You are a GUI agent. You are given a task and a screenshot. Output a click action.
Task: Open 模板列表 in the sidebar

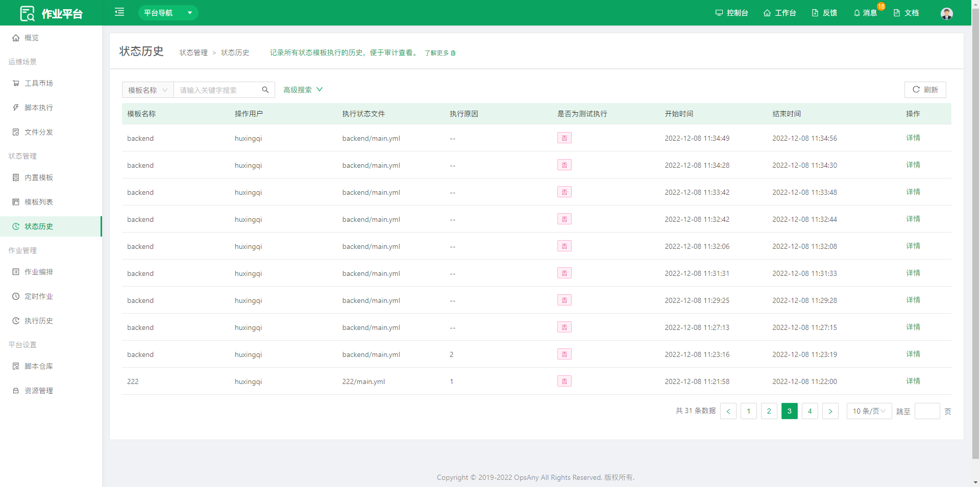click(51, 202)
